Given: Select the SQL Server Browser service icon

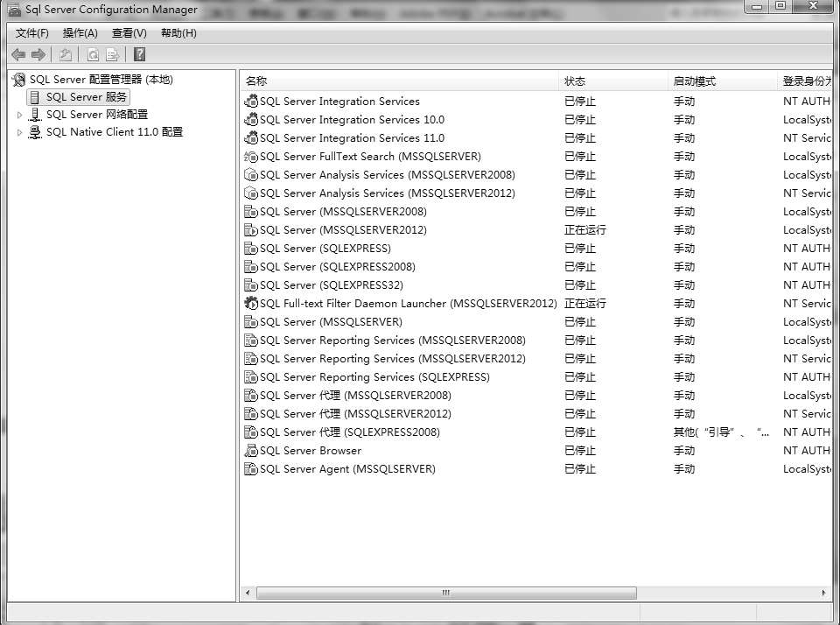Looking at the screenshot, I should pos(251,451).
